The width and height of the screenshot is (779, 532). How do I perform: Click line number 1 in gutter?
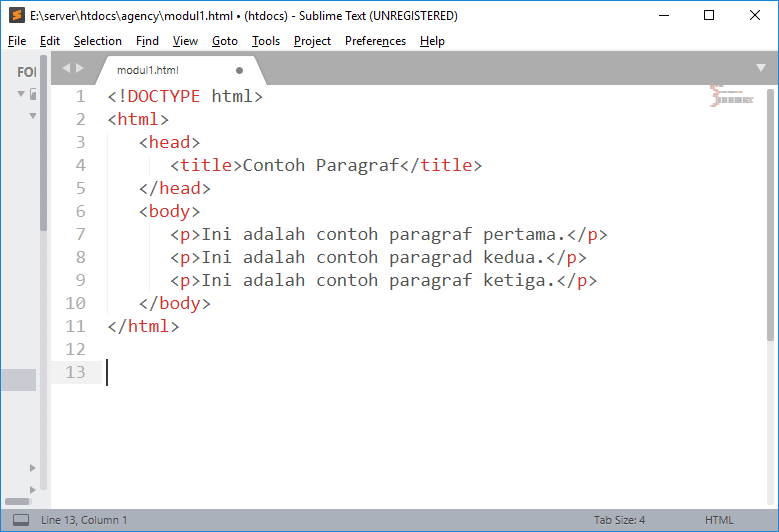click(x=80, y=96)
